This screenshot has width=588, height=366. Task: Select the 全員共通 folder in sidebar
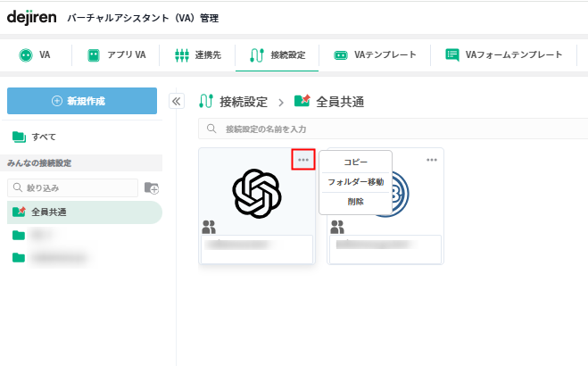coord(48,212)
